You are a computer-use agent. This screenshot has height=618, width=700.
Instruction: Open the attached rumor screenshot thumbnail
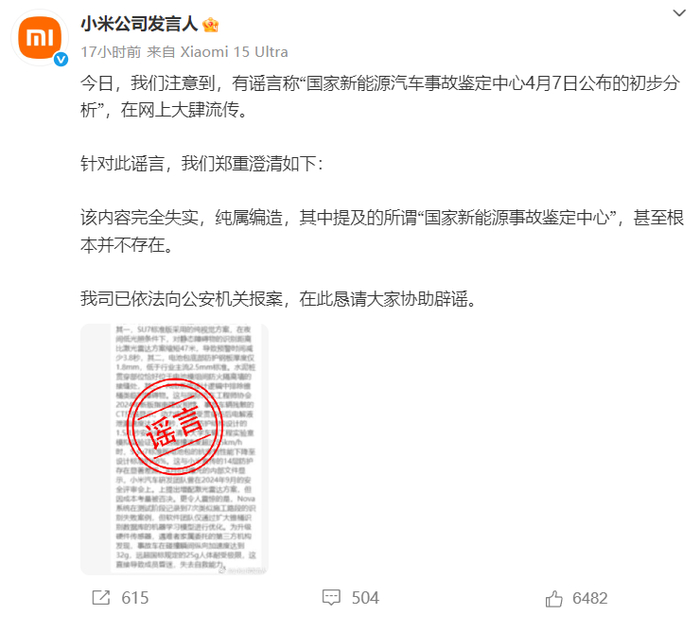click(174, 449)
